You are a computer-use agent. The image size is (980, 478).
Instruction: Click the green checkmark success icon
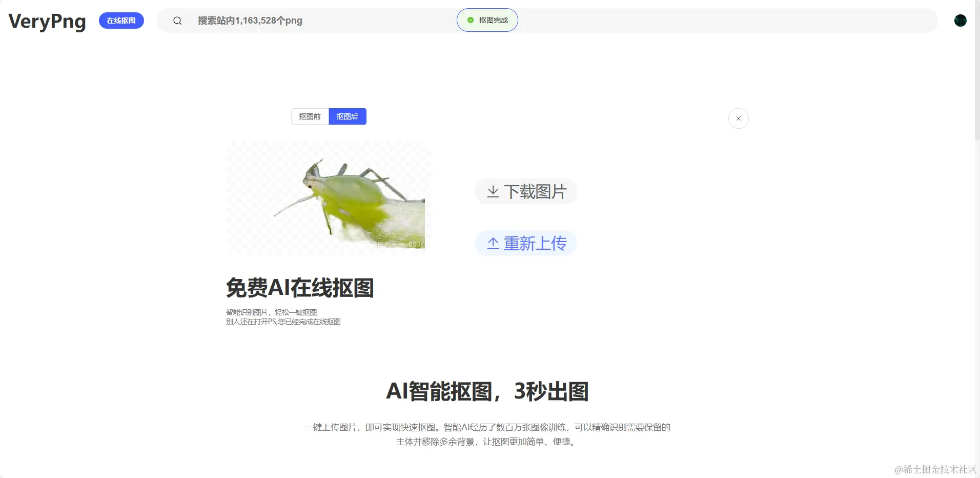471,20
